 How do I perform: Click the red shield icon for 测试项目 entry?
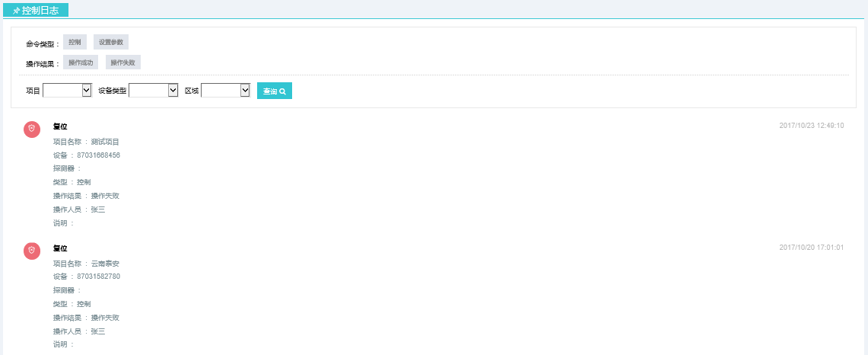coord(31,130)
